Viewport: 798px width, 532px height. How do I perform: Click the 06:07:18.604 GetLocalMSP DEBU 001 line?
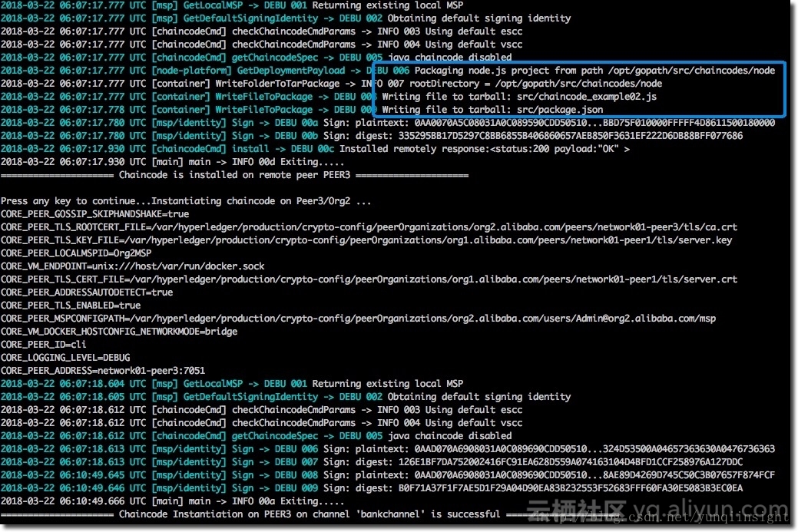click(x=232, y=384)
